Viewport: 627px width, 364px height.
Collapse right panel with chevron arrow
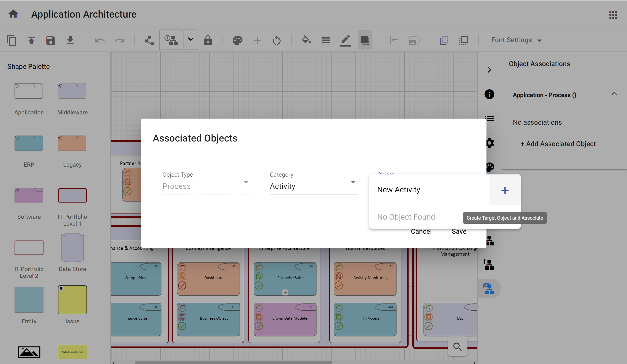(489, 70)
